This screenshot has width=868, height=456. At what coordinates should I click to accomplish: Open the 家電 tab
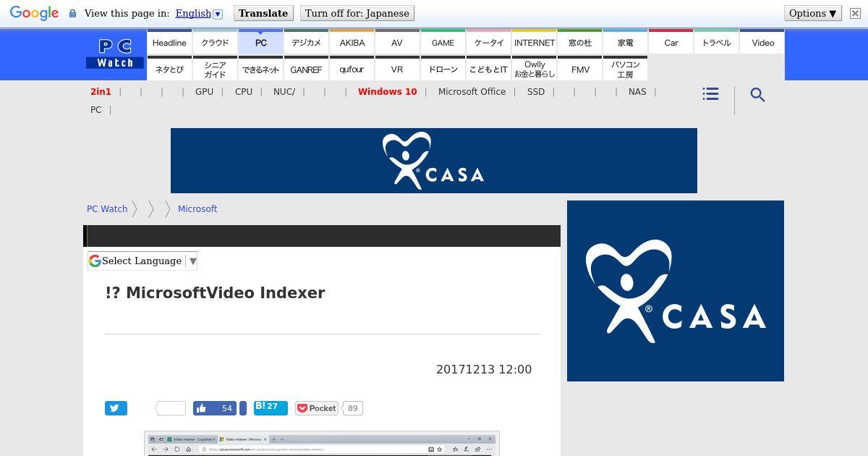coord(626,42)
